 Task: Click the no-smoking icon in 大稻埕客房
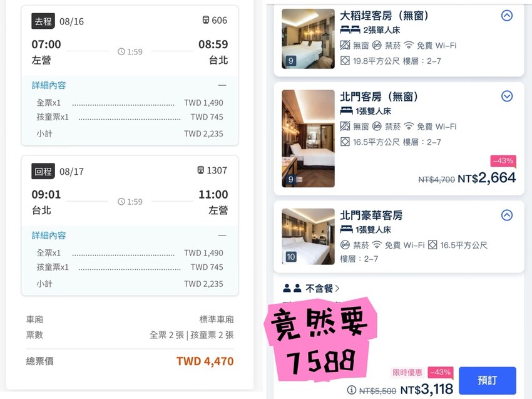coord(377,45)
